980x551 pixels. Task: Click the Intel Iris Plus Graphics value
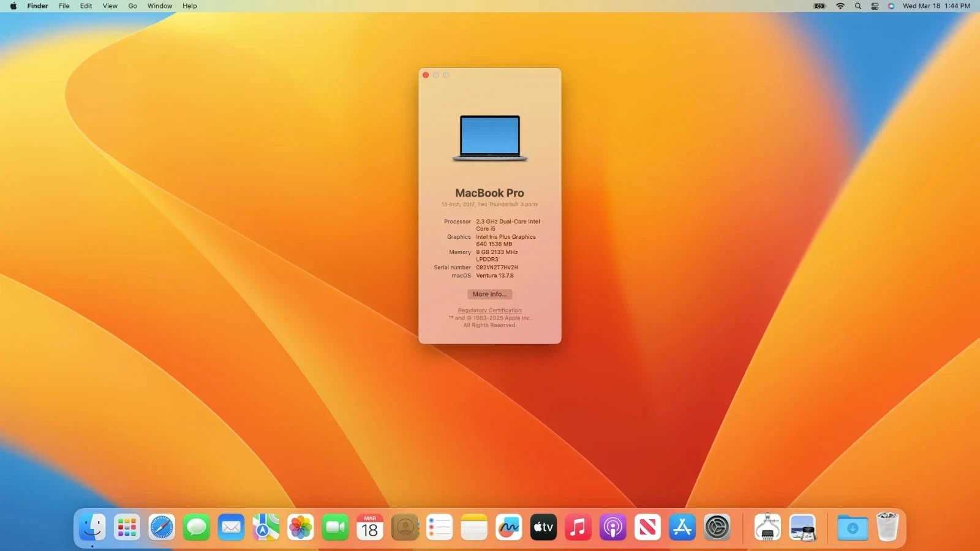click(x=506, y=241)
